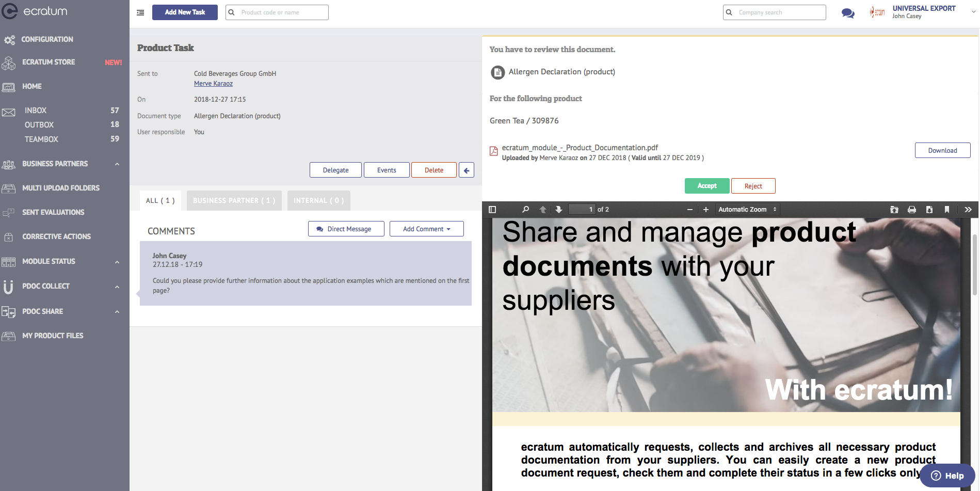Click the pdf filename text

[x=580, y=148]
